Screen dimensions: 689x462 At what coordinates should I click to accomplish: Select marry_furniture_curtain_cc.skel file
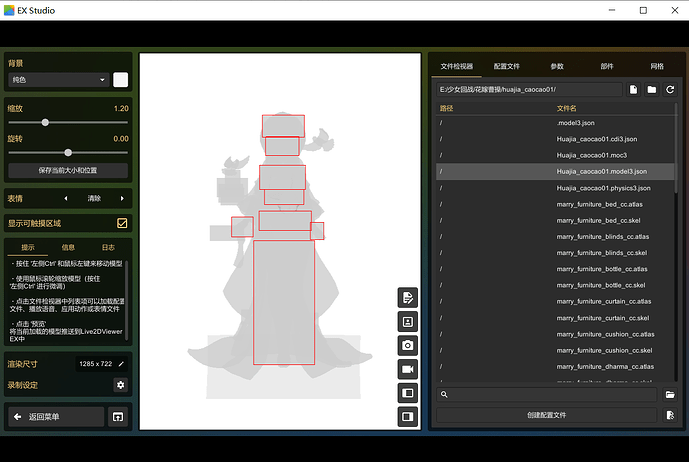[555, 318]
